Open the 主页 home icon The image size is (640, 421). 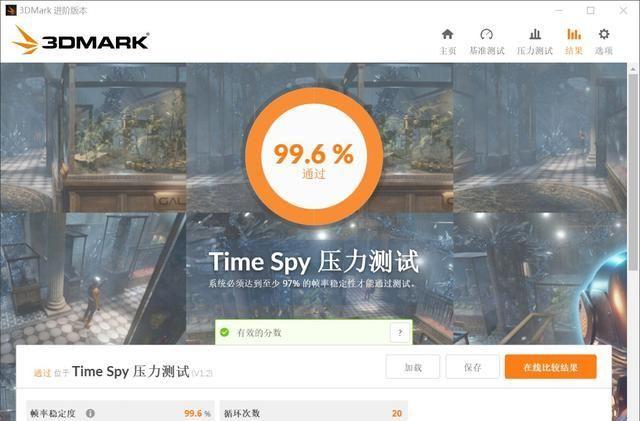pyautogui.click(x=447, y=34)
